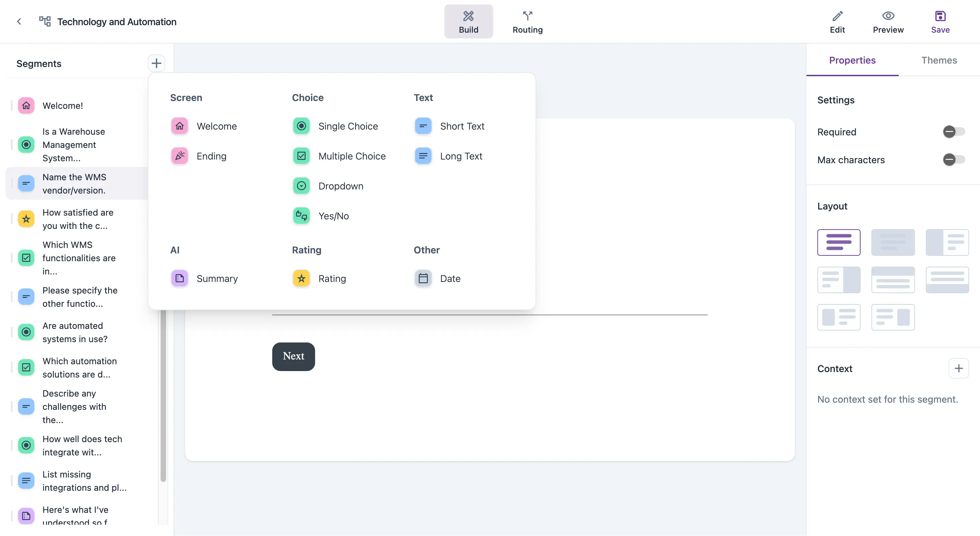980x536 pixels.
Task: Choose the Ending screen type
Action: pos(199,156)
